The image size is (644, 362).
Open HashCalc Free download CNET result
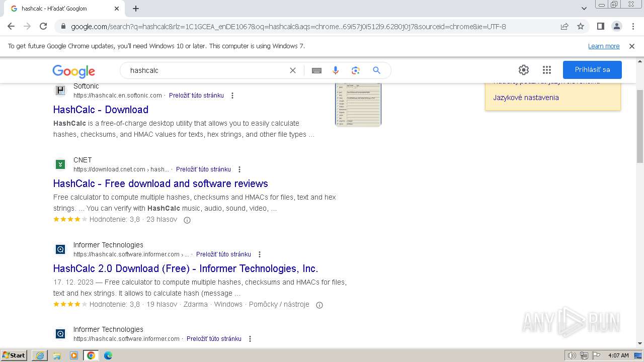(x=160, y=184)
